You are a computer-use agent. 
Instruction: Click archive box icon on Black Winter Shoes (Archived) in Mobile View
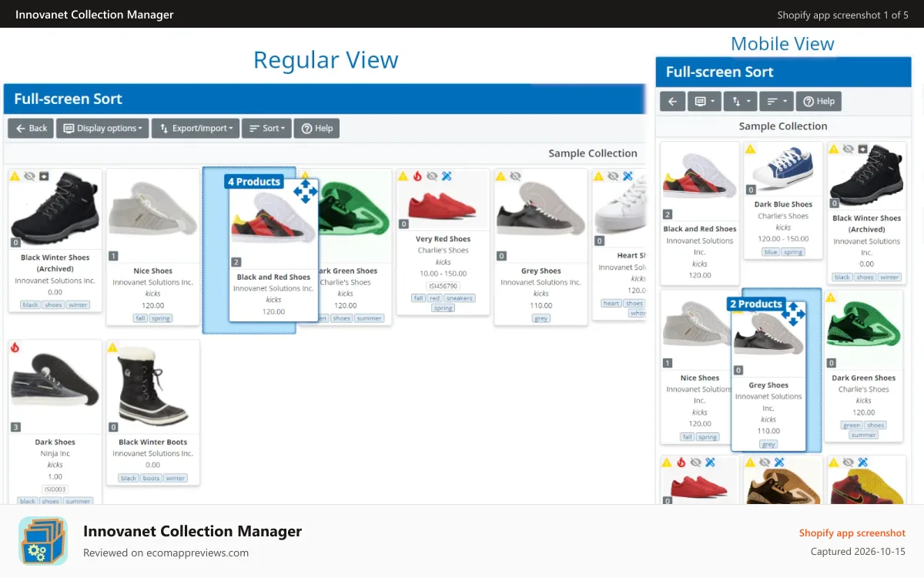[x=862, y=149]
